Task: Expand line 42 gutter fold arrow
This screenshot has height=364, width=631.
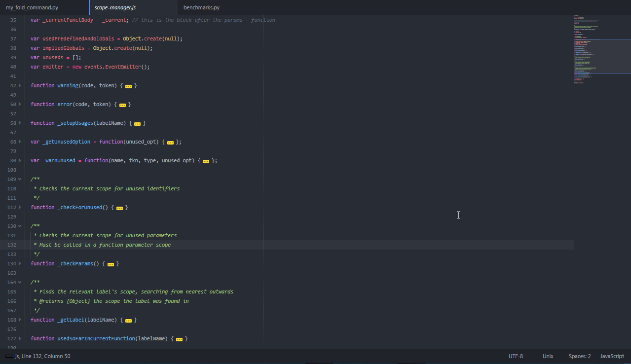Action: point(20,86)
